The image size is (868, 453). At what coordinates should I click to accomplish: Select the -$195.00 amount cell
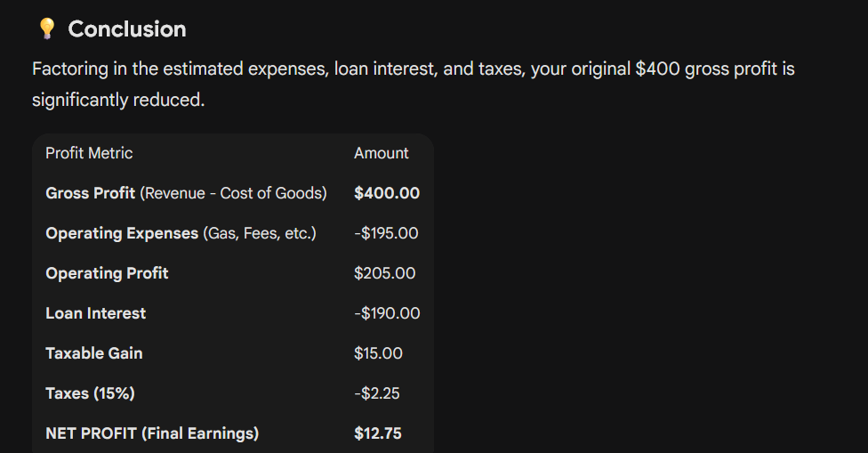pos(386,233)
